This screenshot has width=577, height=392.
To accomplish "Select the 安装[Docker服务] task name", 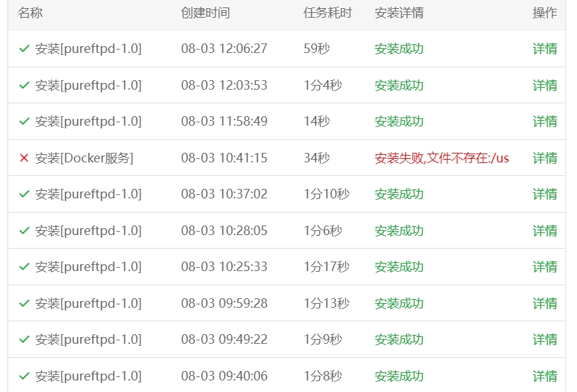I will coord(84,158).
